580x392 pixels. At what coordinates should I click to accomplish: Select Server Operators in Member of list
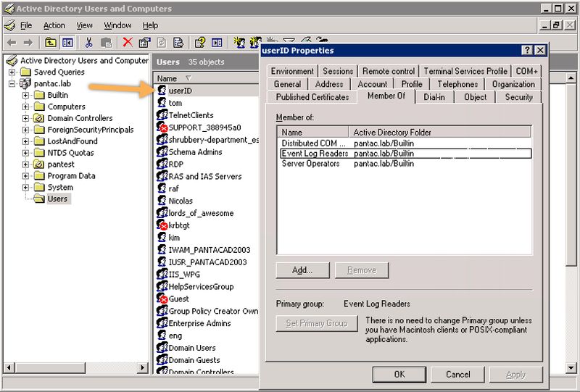[x=310, y=164]
